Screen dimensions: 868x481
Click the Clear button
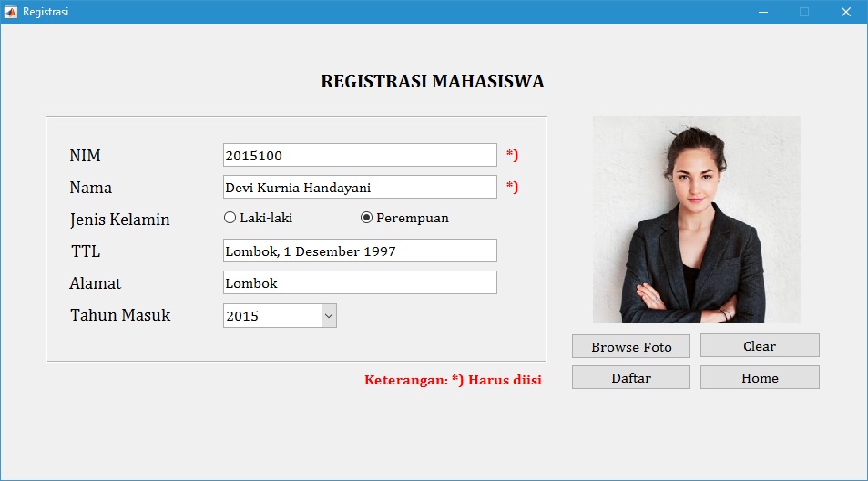(x=760, y=345)
